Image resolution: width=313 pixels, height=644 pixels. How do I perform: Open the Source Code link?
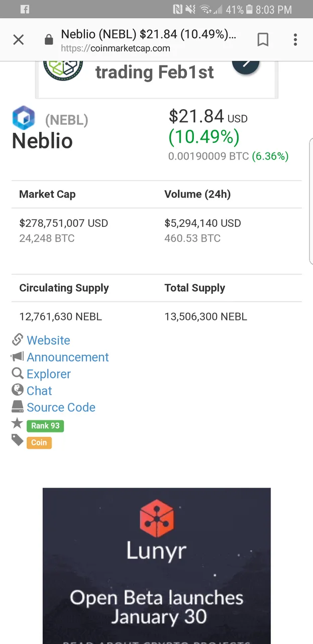click(x=61, y=408)
